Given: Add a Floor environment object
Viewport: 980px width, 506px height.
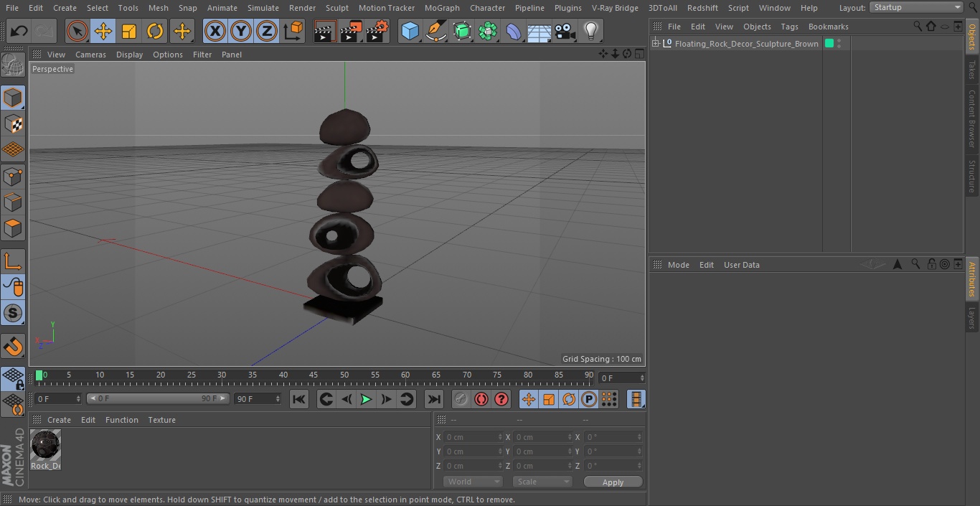Looking at the screenshot, I should pyautogui.click(x=540, y=31).
